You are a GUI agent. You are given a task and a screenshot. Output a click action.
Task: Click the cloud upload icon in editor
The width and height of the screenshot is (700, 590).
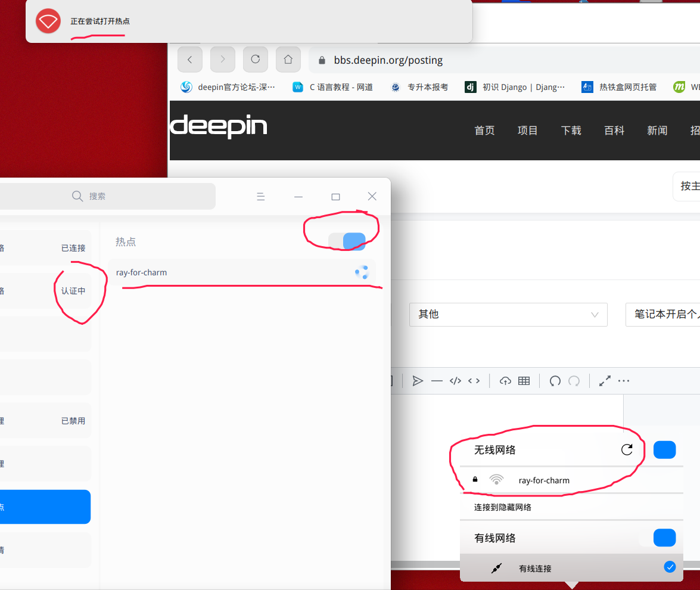coord(505,381)
